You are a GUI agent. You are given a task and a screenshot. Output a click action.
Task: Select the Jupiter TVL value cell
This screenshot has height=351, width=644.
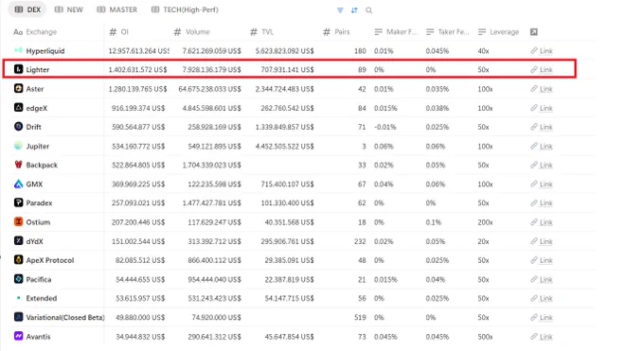coord(285,146)
